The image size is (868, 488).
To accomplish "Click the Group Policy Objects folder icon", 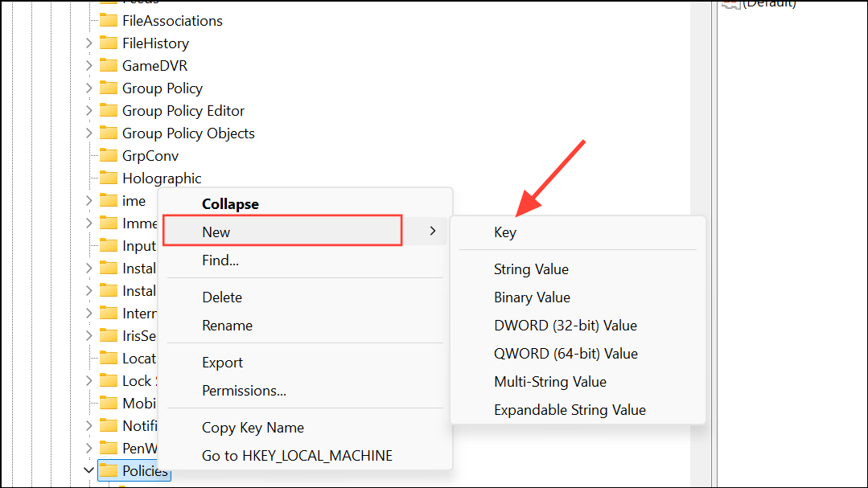I will (108, 133).
